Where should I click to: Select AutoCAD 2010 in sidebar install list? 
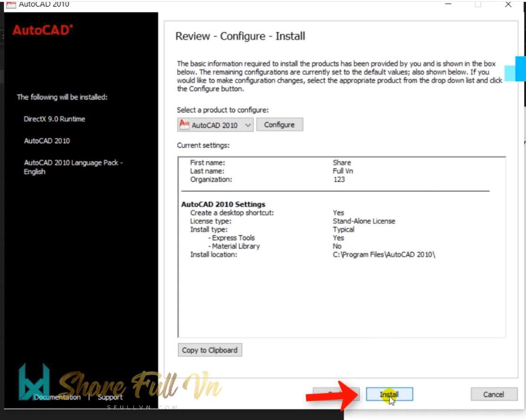[x=47, y=141]
